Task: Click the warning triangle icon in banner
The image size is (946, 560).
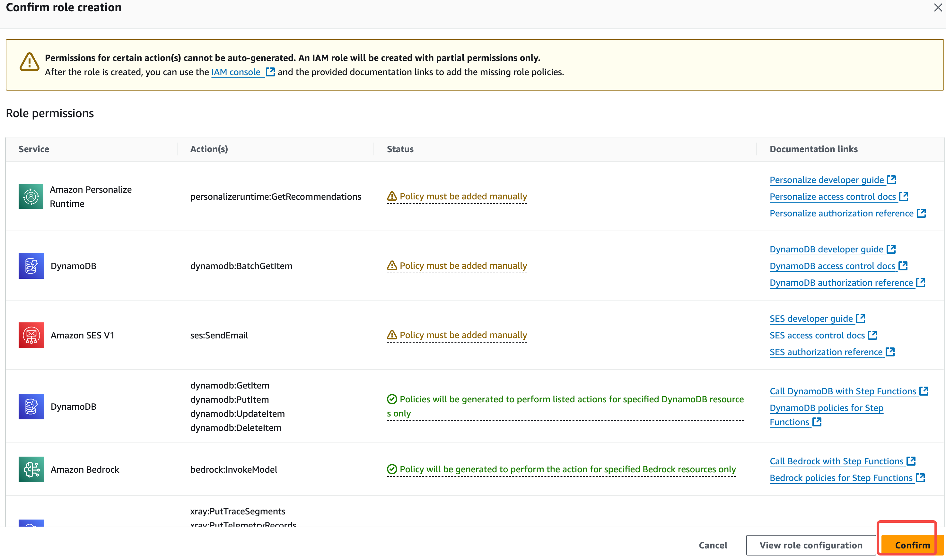Action: coord(30,62)
